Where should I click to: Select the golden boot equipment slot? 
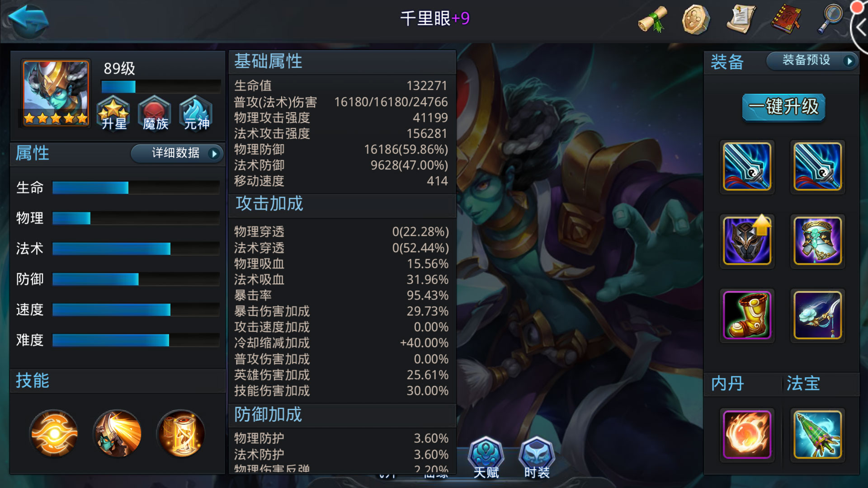(x=747, y=315)
